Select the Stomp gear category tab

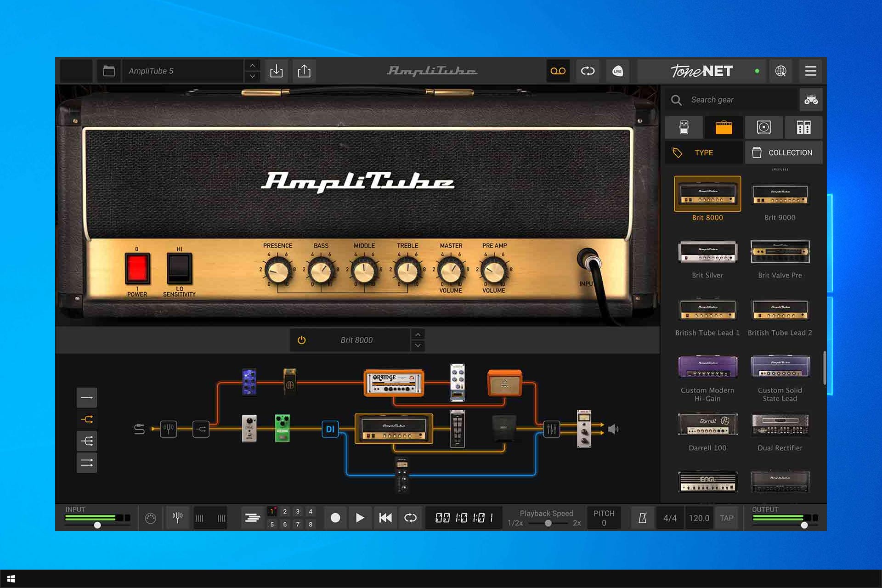pos(684,127)
